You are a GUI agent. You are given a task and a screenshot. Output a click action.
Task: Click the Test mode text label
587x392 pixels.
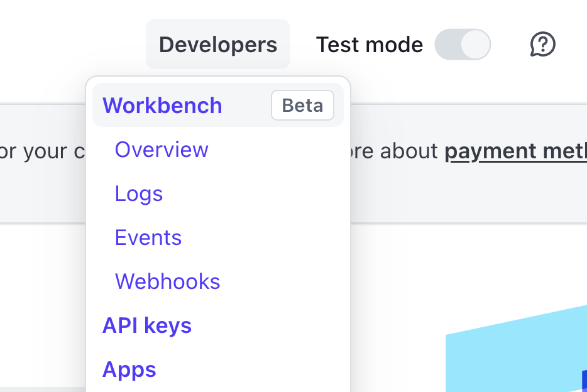(370, 45)
